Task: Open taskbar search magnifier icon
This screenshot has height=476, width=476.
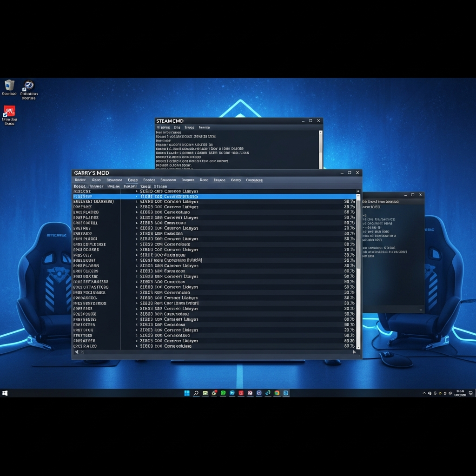Action: pos(196,393)
